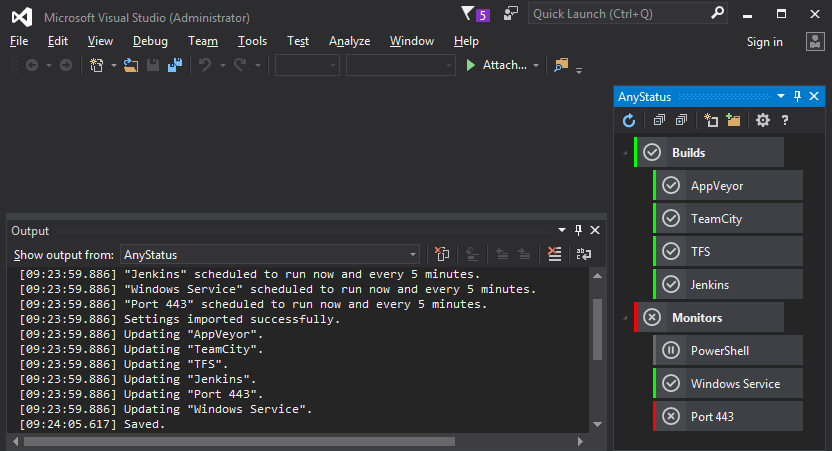
Task: Add new item in AnyStatus
Action: tap(711, 120)
